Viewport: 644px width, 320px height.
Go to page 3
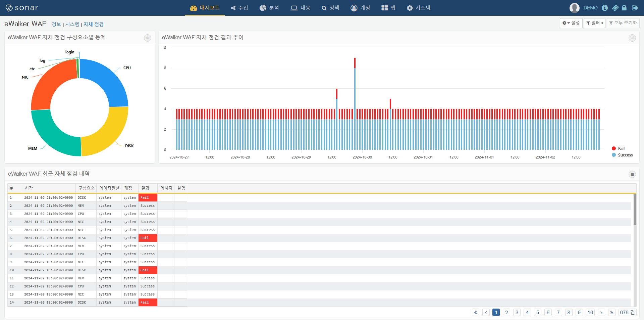pyautogui.click(x=517, y=312)
